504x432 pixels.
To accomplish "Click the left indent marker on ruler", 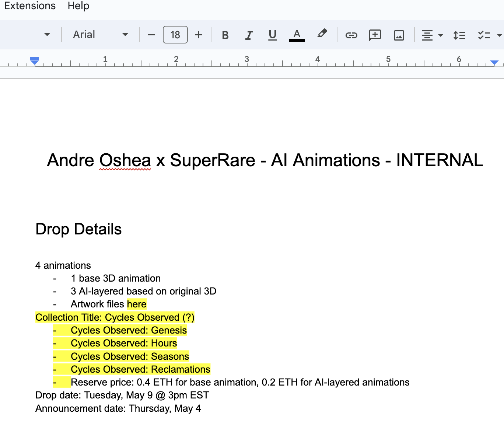I will 35,61.
